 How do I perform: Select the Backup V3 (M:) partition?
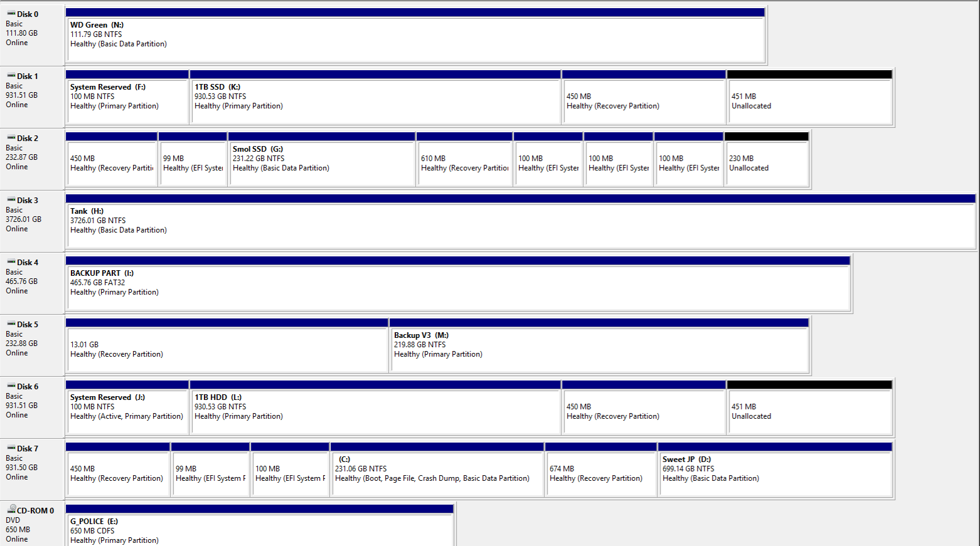click(599, 345)
